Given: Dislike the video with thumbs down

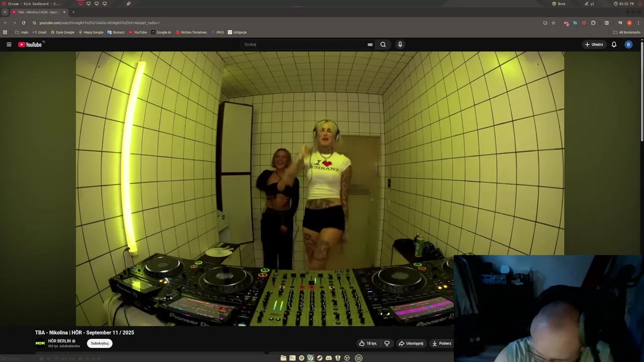Looking at the screenshot, I should (x=387, y=343).
